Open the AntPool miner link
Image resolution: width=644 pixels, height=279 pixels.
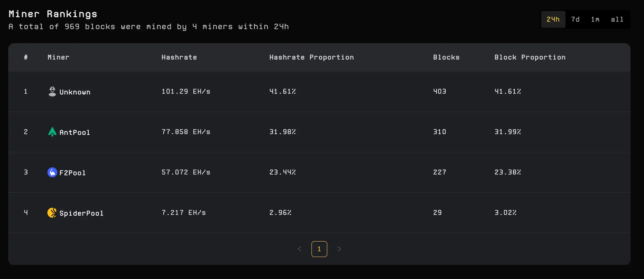(x=75, y=132)
